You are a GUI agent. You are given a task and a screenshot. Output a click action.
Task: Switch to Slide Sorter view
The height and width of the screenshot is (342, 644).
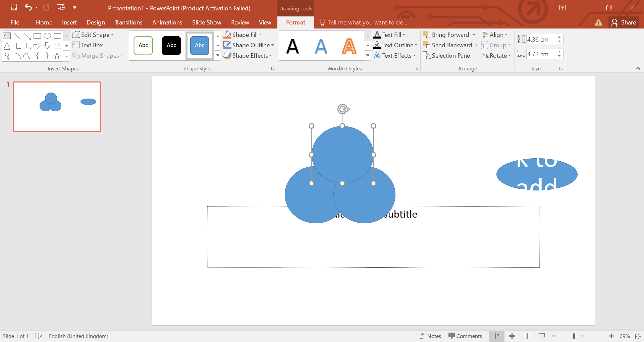[512, 336]
